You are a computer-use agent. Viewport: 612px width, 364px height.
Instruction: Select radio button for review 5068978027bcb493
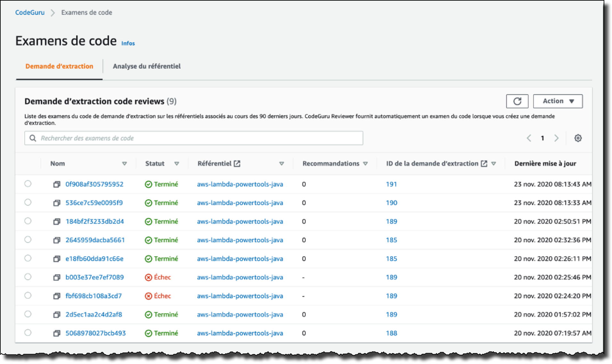coord(28,333)
